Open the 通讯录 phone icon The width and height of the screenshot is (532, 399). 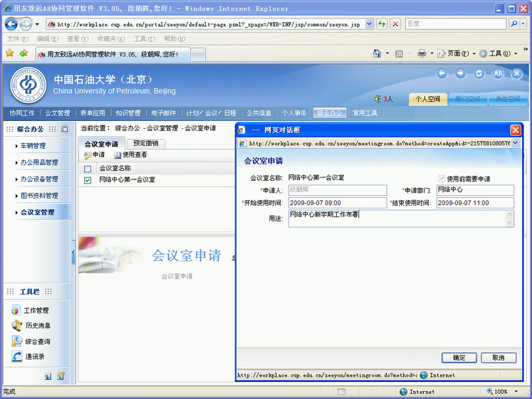pos(17,356)
